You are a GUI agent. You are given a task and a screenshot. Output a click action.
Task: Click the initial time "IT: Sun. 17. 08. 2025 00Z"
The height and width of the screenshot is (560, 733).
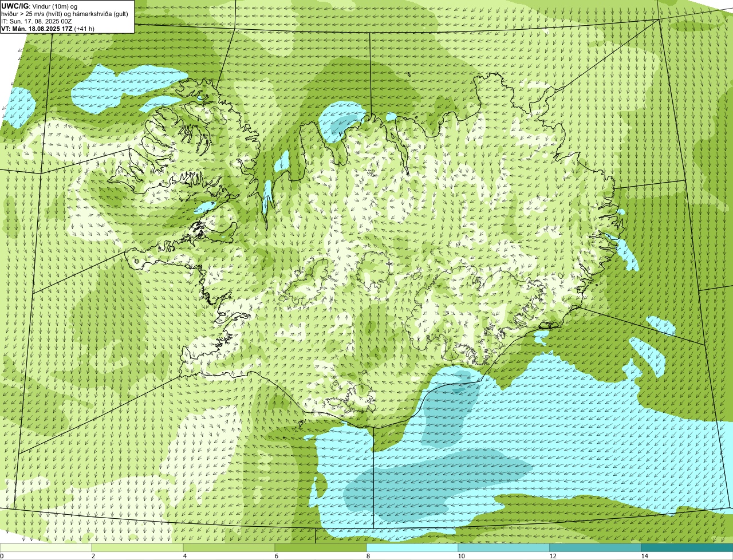37,21
